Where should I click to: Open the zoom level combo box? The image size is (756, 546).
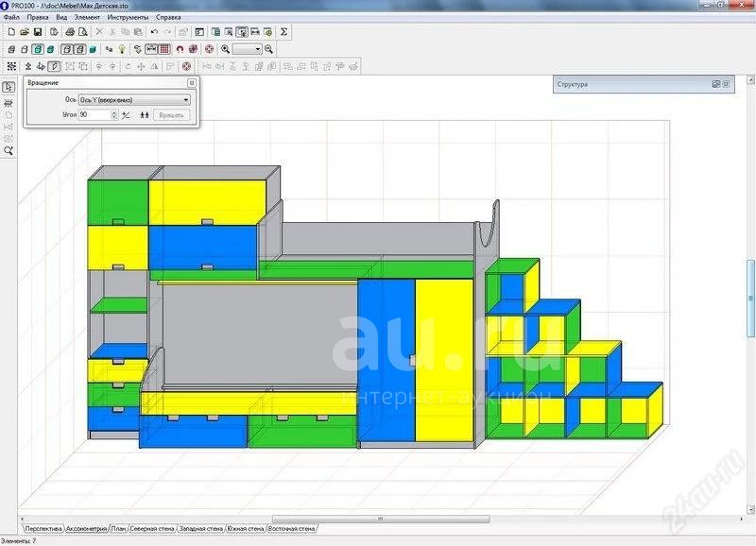tap(248, 49)
